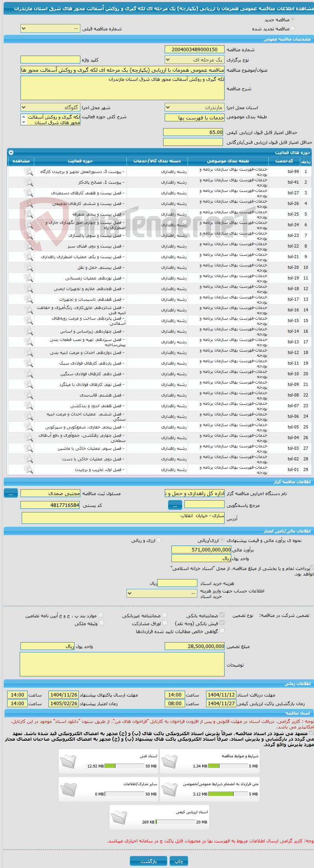View details of row tol-13
The height and width of the screenshot is (868, 314).
pos(28,342)
